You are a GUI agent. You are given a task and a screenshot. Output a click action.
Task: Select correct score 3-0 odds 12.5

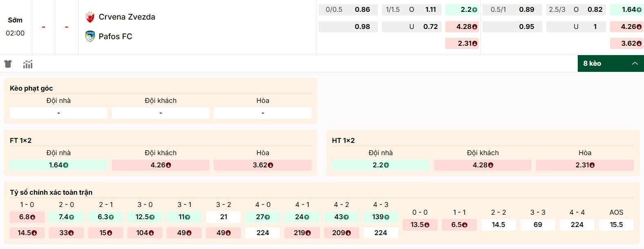pos(145,217)
